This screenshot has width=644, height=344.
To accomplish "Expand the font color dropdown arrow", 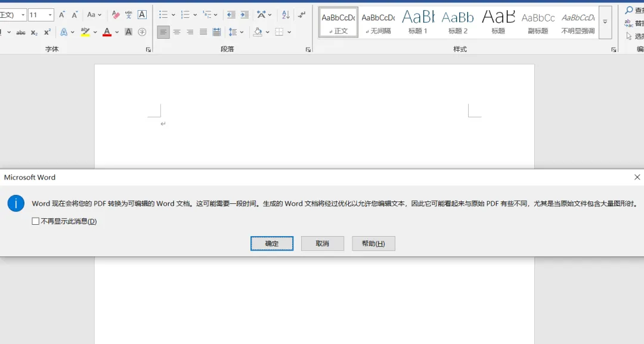I will (x=117, y=32).
